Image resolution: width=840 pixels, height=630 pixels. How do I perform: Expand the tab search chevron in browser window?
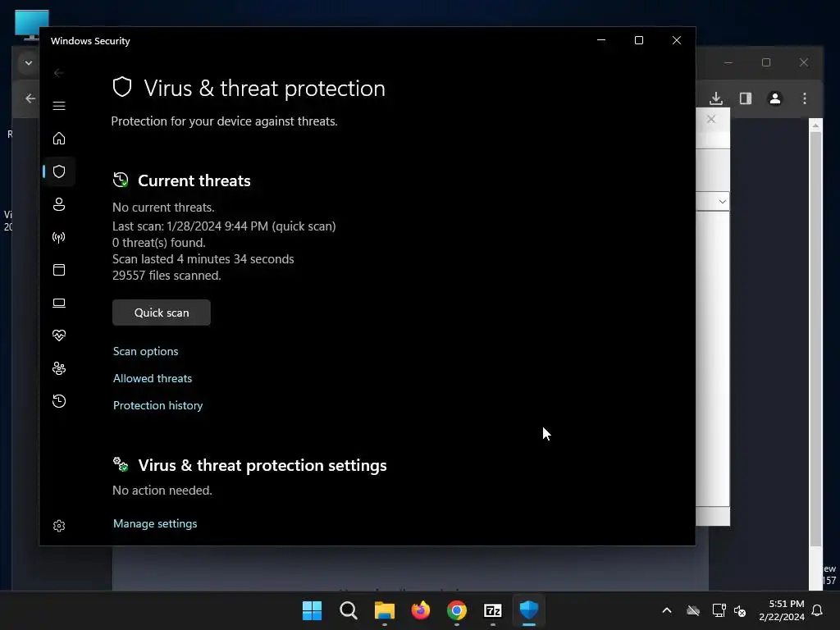29,62
